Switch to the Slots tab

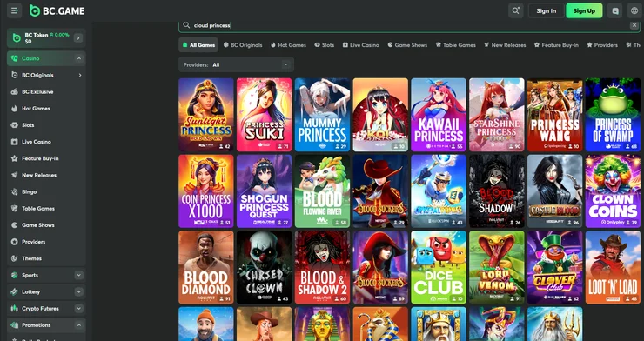coord(325,45)
